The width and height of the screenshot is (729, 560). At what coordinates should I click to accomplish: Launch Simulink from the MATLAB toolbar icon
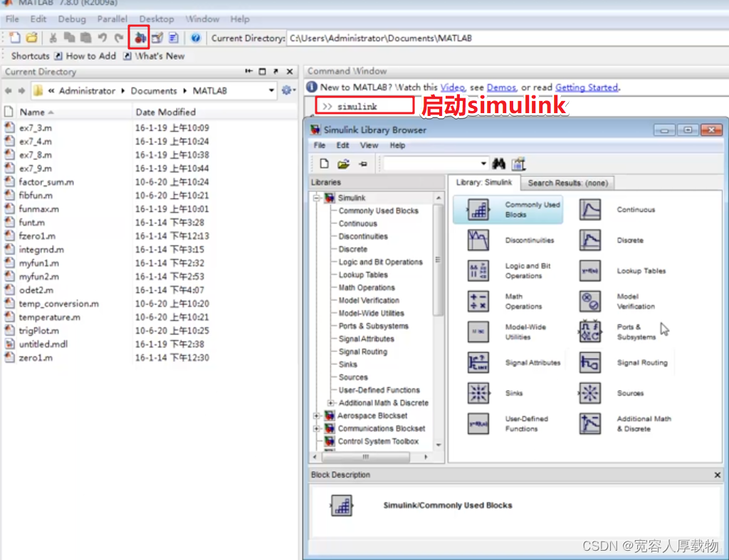click(x=140, y=38)
